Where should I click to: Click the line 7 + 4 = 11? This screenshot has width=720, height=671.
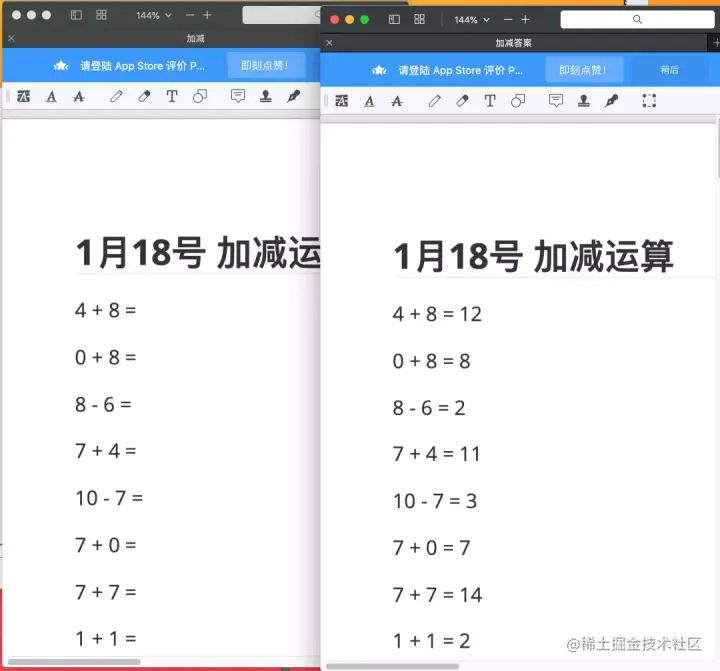436,454
